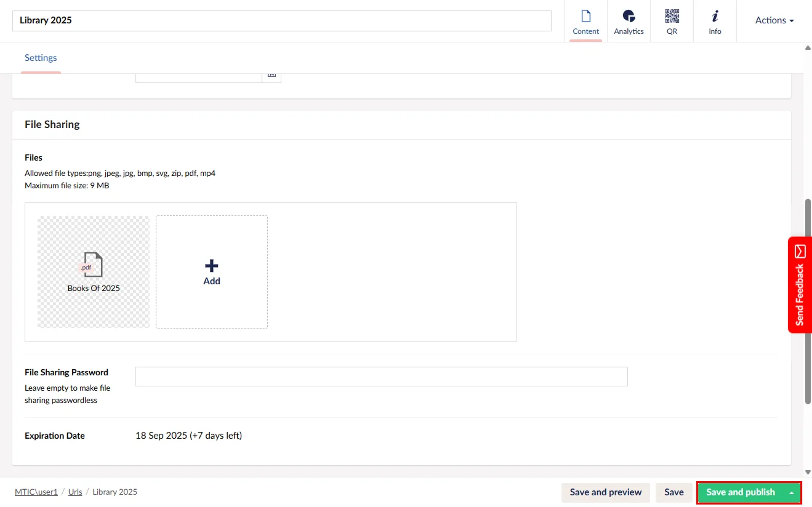Open the Info panel

715,22
